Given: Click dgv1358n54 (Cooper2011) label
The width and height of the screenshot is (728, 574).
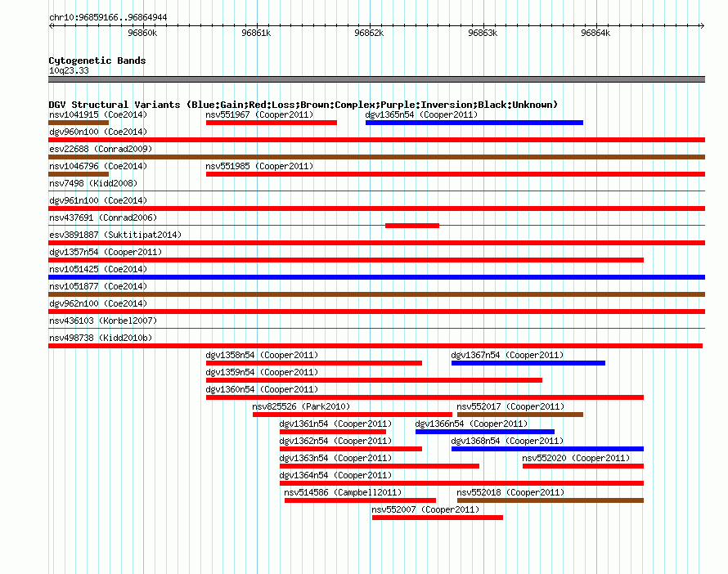Looking at the screenshot, I should (262, 355).
